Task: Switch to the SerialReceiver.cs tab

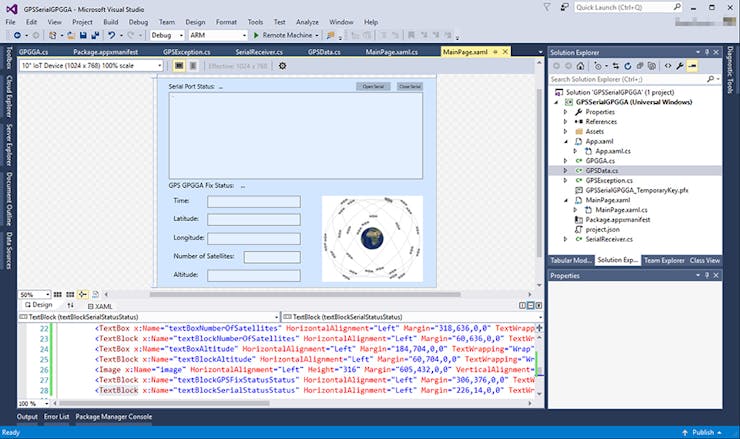Action: pos(259,52)
